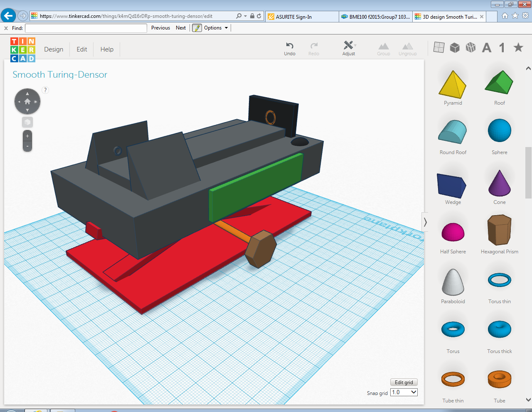Open the Snap grid dropdown
Screen dimensions: 532x412
[x=404, y=392]
